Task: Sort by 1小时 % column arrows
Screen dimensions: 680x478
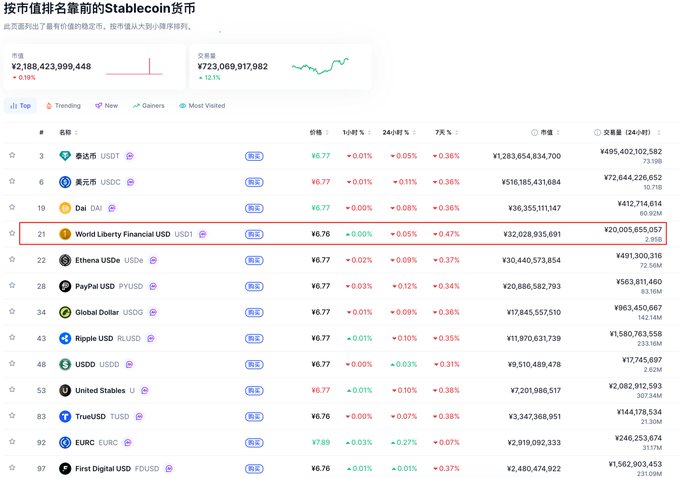Action: [x=369, y=132]
